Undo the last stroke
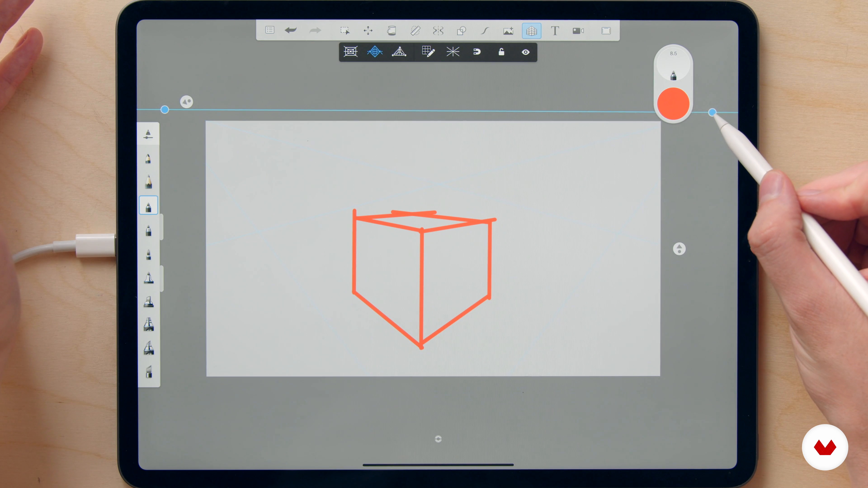 pyautogui.click(x=290, y=30)
